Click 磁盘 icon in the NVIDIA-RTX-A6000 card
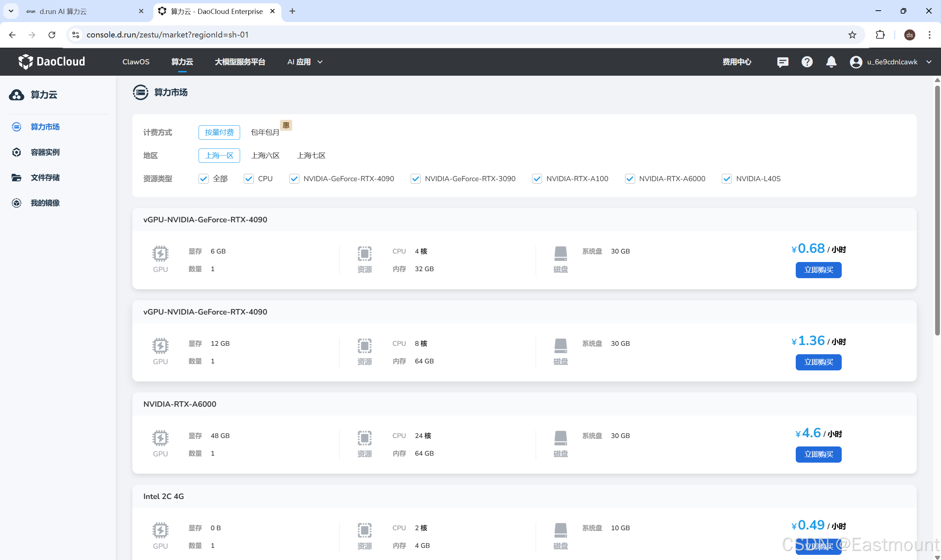Screen dimensions: 941x560 (x=561, y=438)
